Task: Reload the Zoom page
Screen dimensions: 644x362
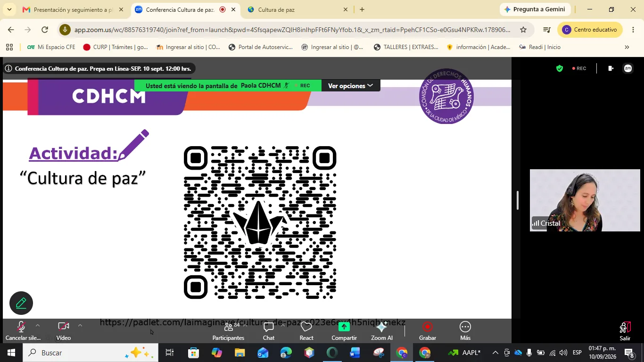Action: click(x=45, y=30)
